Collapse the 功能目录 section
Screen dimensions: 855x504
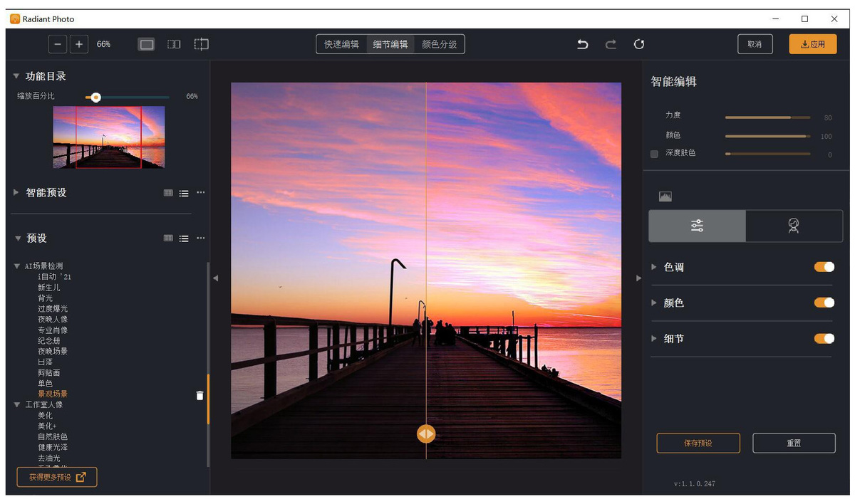16,76
